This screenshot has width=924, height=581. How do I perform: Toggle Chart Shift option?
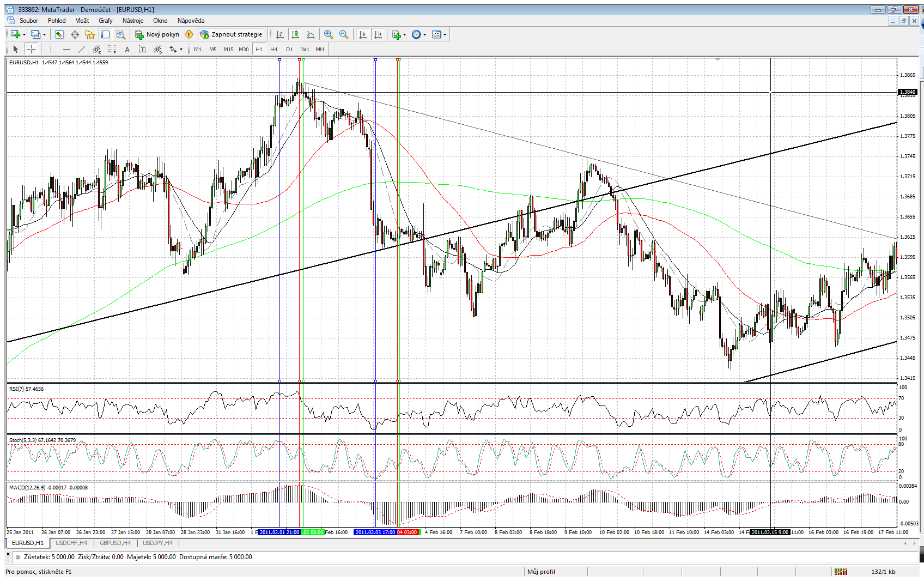point(378,34)
